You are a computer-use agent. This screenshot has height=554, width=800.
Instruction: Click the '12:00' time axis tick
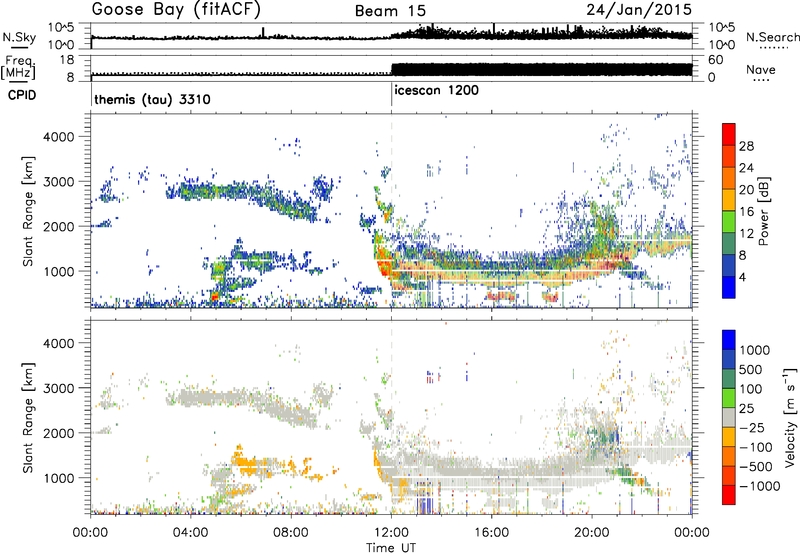[x=391, y=533]
